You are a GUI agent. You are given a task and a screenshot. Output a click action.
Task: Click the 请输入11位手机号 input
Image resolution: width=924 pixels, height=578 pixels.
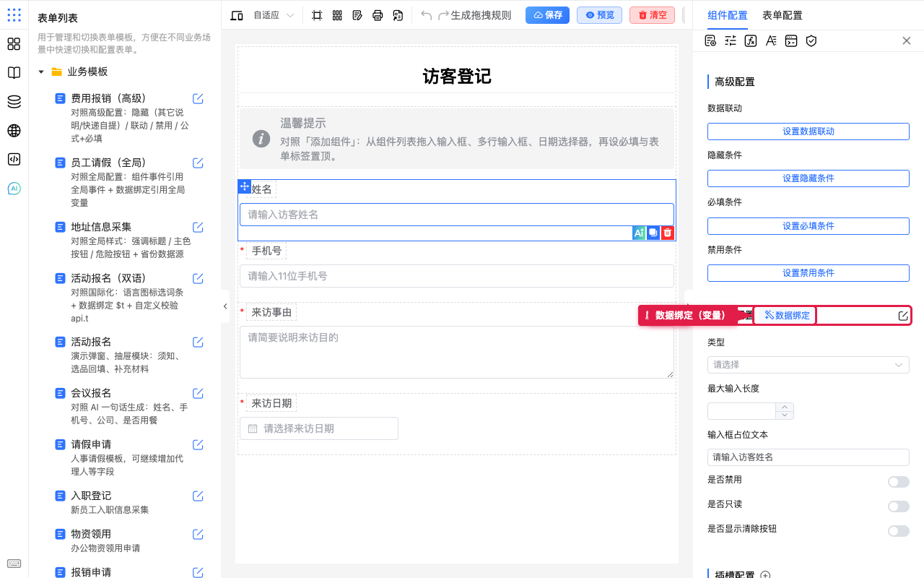click(x=457, y=276)
